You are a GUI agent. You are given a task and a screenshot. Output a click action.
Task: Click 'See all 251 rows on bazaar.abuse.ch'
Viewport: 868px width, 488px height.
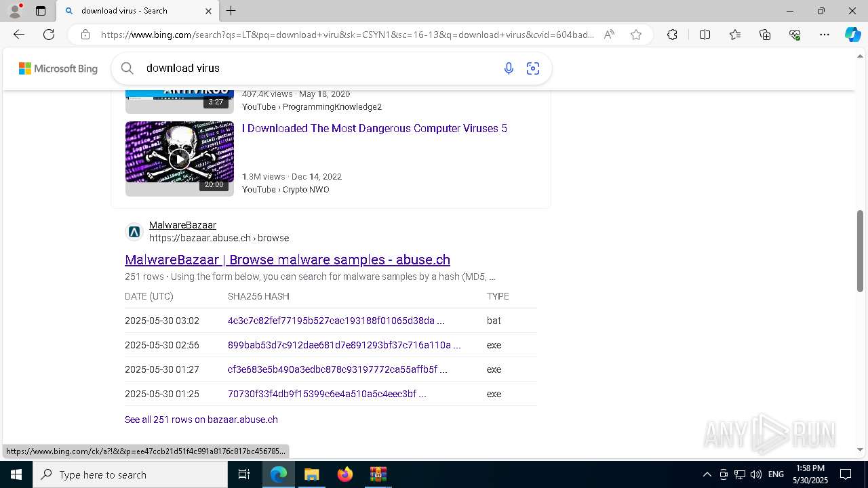point(201,420)
